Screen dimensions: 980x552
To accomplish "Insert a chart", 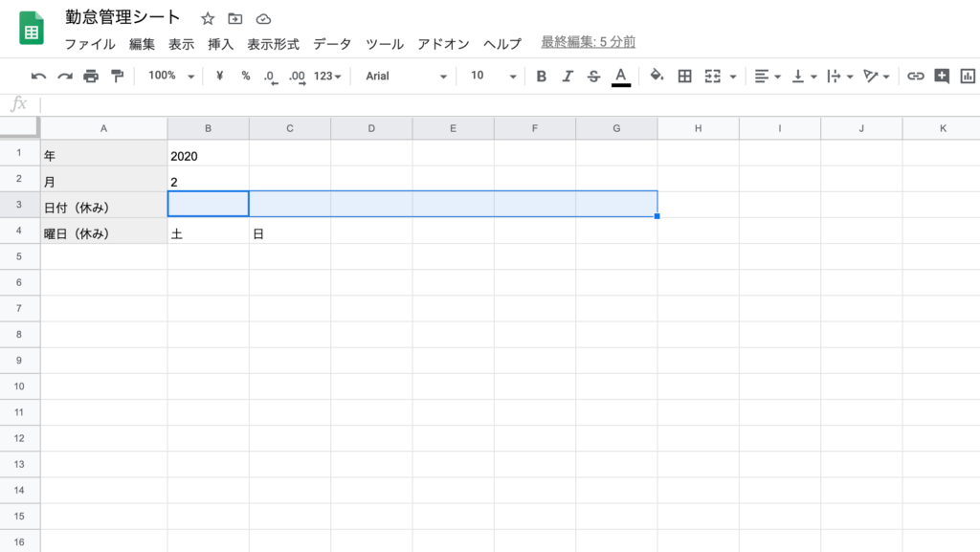I will (x=968, y=77).
